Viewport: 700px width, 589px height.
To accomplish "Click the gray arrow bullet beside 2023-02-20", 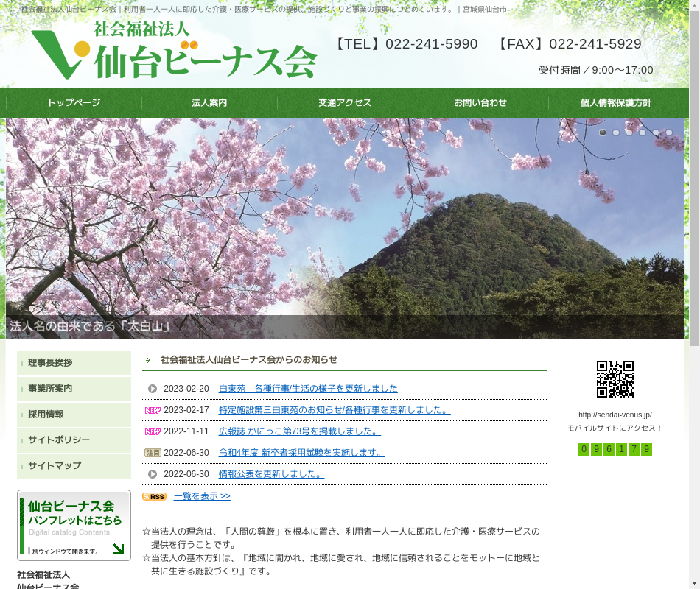I will point(153,389).
